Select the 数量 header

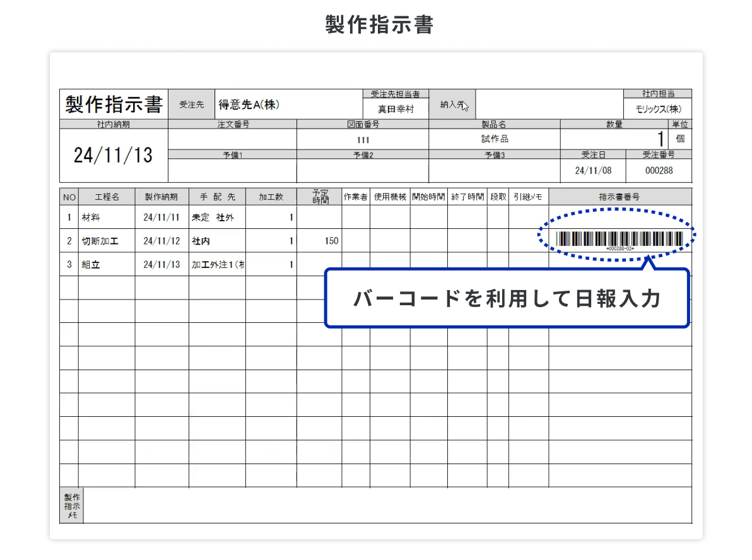coord(614,124)
